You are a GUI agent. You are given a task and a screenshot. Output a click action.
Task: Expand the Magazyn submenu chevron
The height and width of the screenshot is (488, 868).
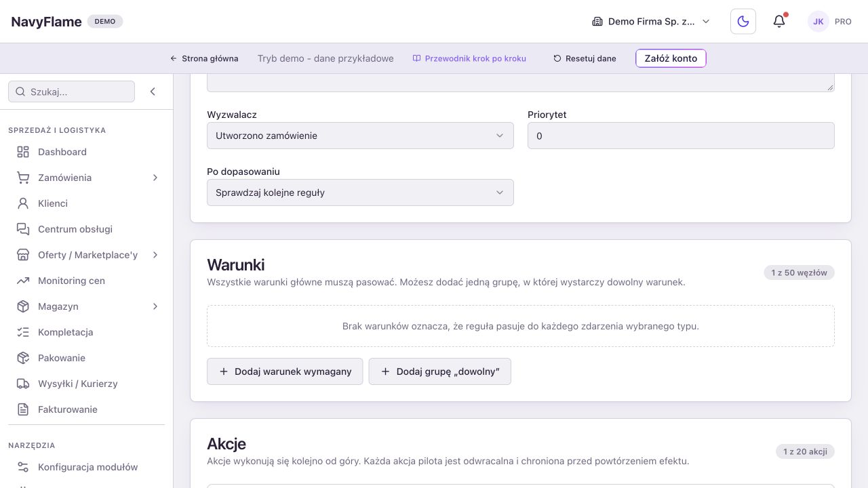(x=155, y=306)
